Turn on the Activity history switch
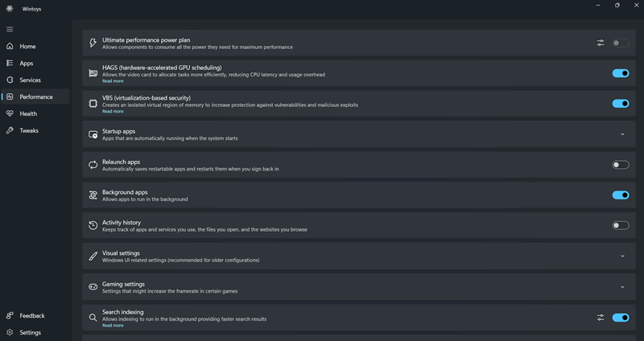 click(620, 226)
